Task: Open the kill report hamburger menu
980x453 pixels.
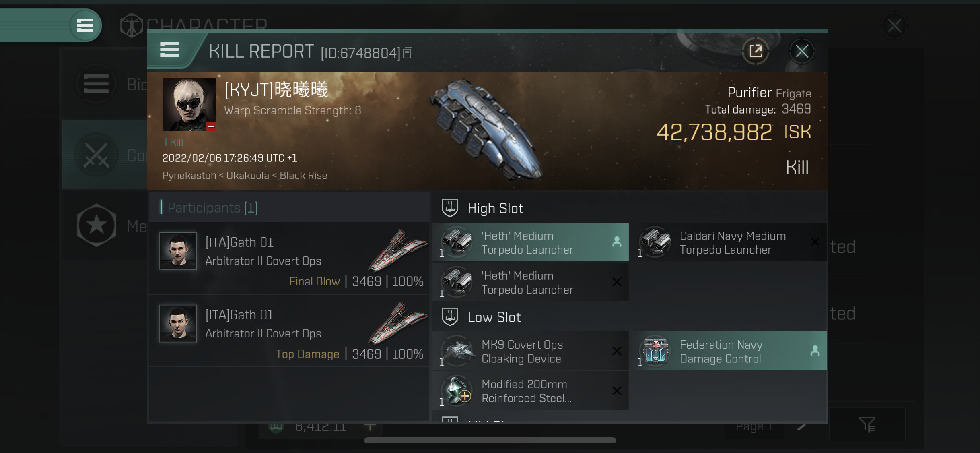Action: (169, 50)
